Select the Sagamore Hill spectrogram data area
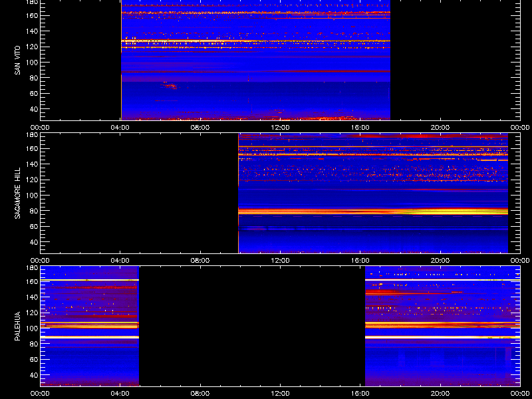The height and width of the screenshot is (399, 532). [x=373, y=194]
